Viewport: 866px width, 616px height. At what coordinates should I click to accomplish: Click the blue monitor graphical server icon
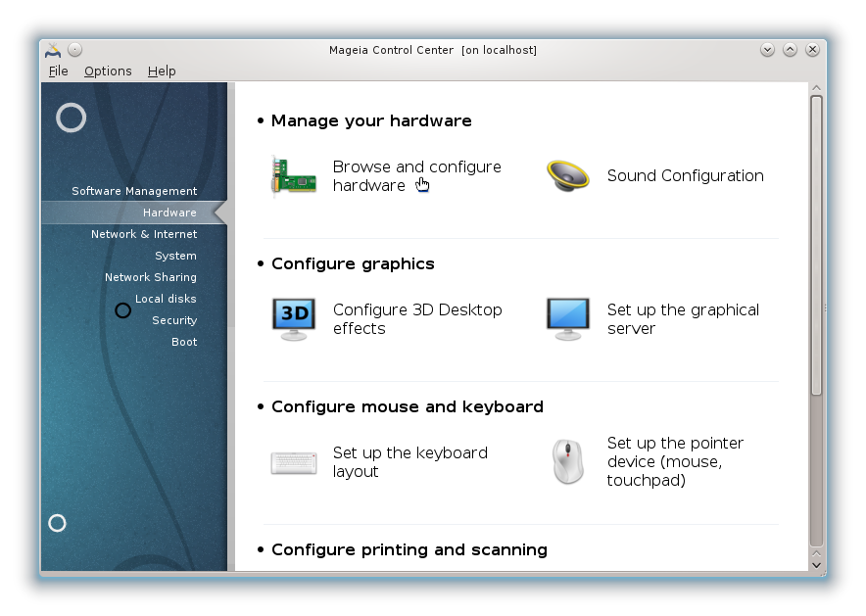568,319
